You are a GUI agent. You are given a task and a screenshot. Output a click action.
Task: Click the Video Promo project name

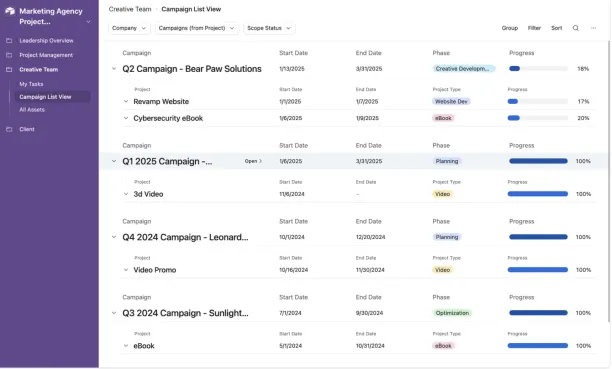click(x=155, y=270)
